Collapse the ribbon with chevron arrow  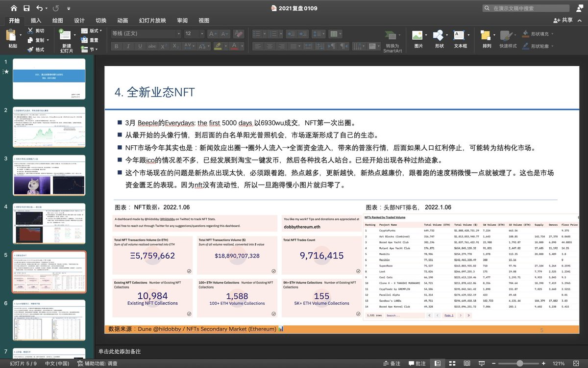coord(579,20)
